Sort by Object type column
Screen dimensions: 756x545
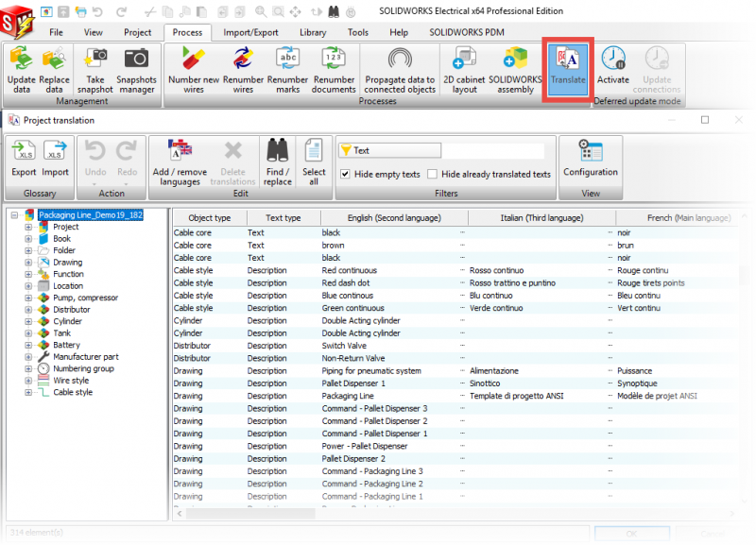210,218
